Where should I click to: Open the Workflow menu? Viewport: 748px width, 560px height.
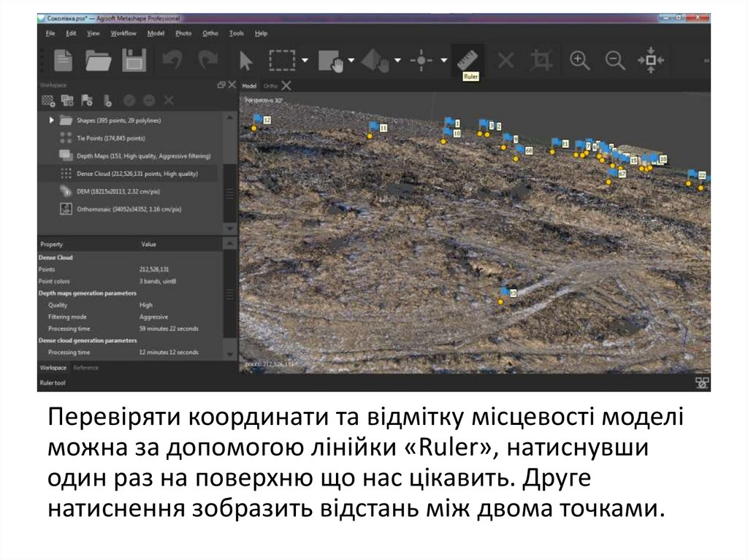[123, 34]
